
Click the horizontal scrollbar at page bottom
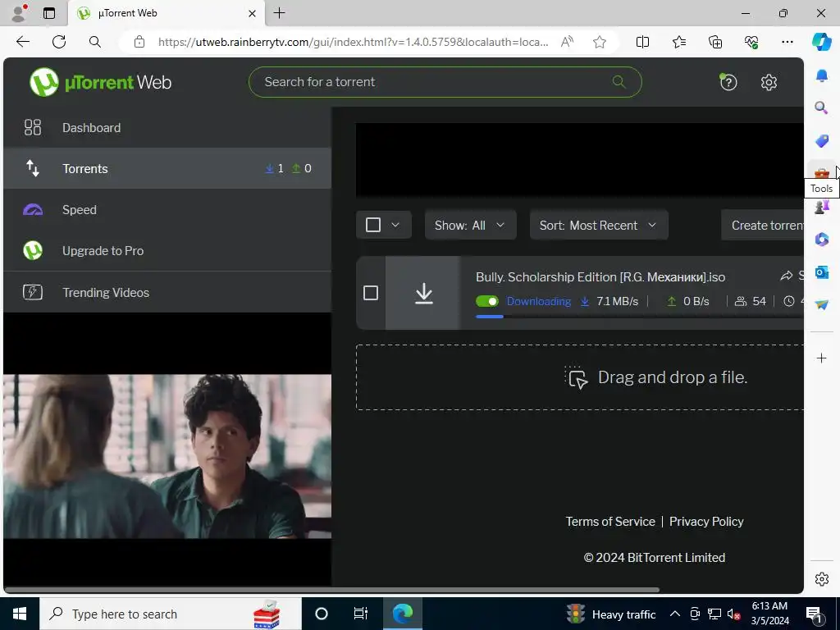(x=332, y=590)
